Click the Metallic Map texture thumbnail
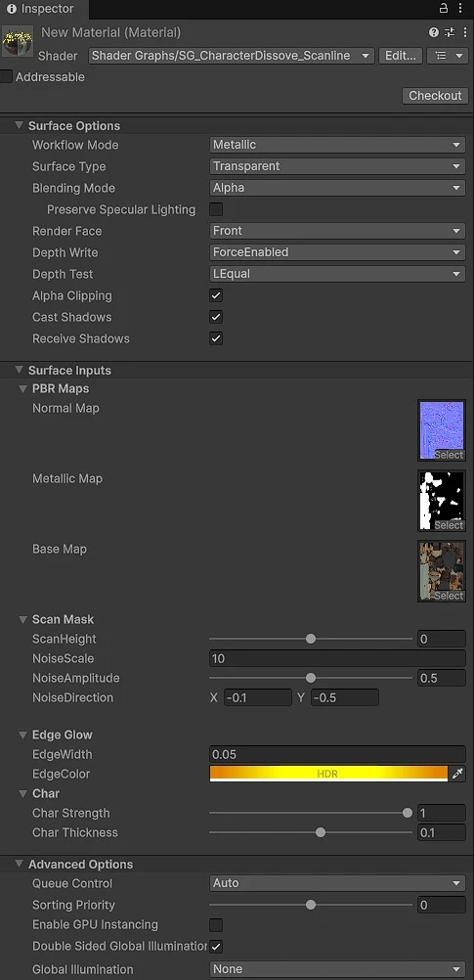Image resolution: width=474 pixels, height=980 pixels. point(442,502)
